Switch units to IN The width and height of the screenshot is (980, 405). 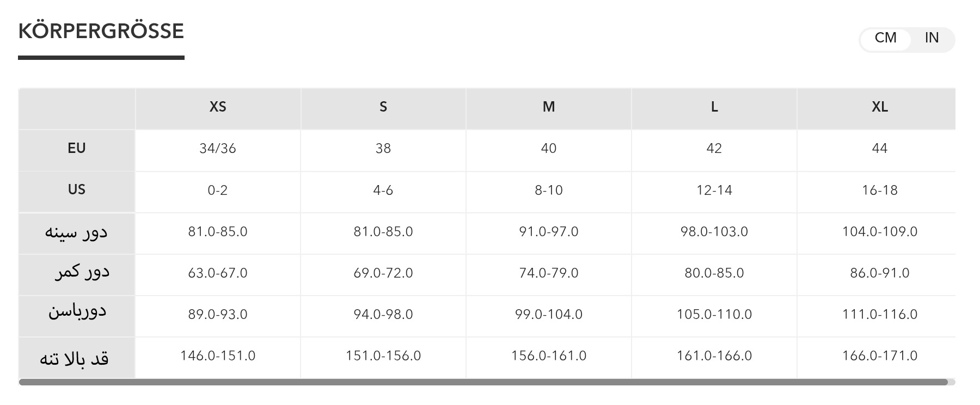pos(932,38)
